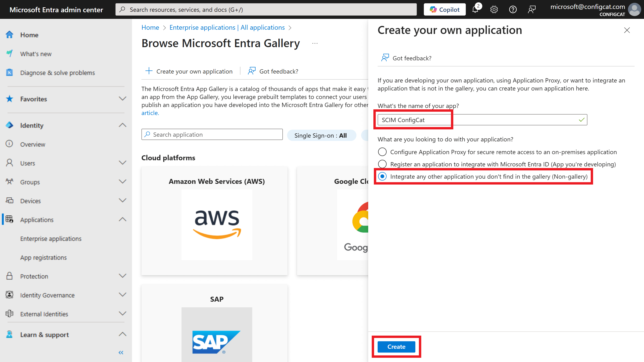Expand the Favorites section
Image resolution: width=644 pixels, height=362 pixels.
coord(122,99)
